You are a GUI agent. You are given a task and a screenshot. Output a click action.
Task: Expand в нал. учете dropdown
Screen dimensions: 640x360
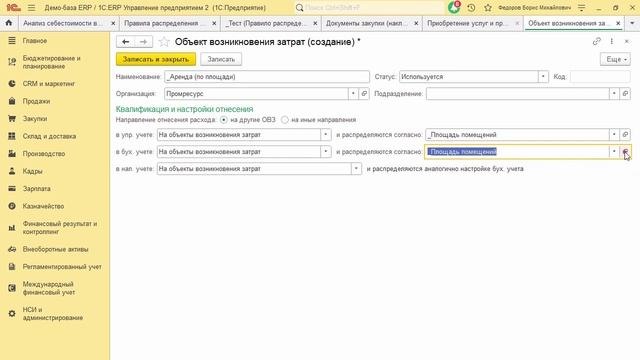coord(356,169)
